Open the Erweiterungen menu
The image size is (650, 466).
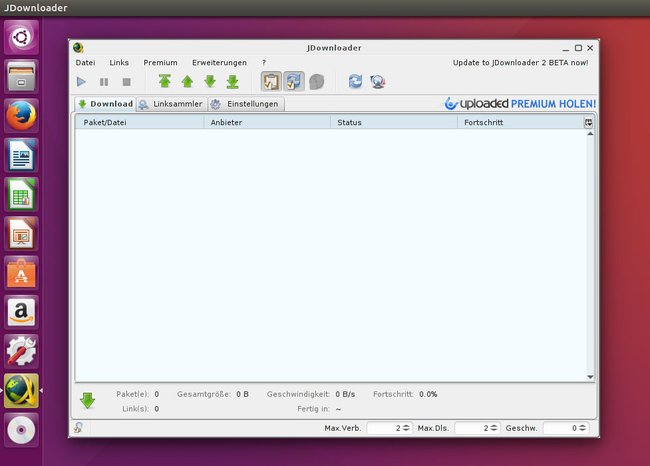click(x=219, y=63)
